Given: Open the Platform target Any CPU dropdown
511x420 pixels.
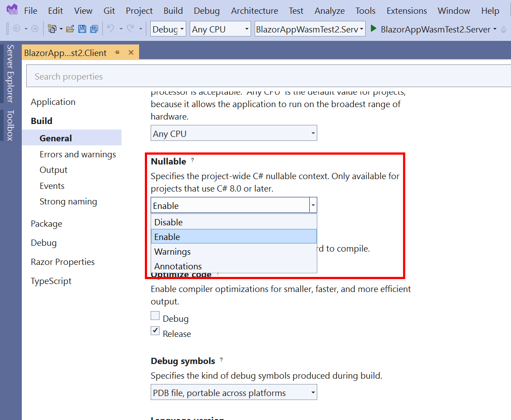Looking at the screenshot, I should click(x=234, y=133).
